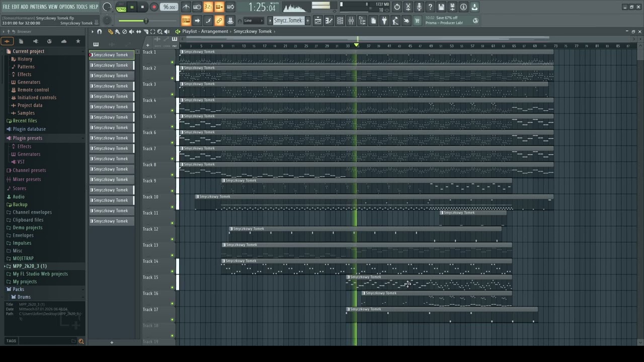The image size is (644, 362).
Task: Open the project info icon
Action: 463,7
